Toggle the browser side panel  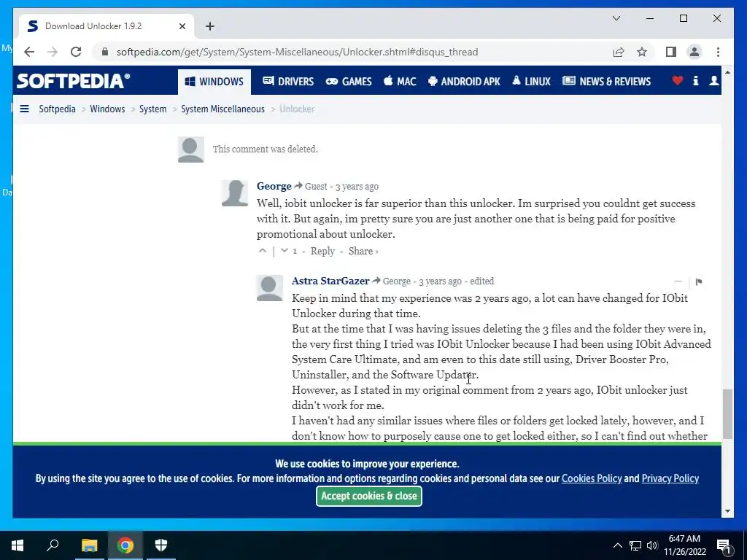(x=671, y=52)
